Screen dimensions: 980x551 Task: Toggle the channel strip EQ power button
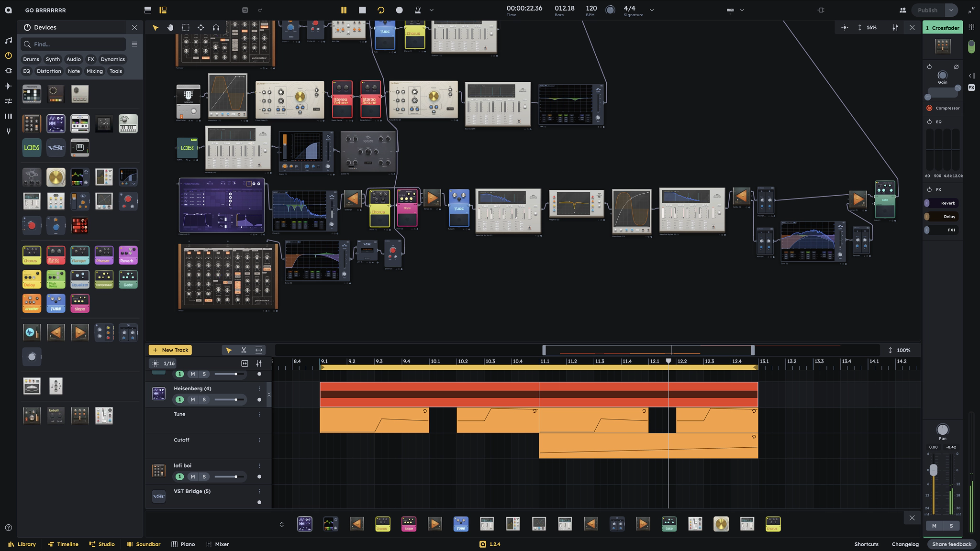coord(929,122)
